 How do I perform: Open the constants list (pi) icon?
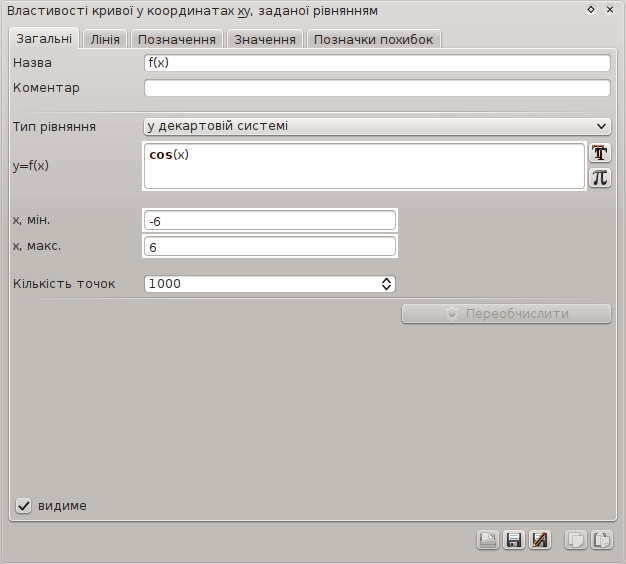click(599, 178)
